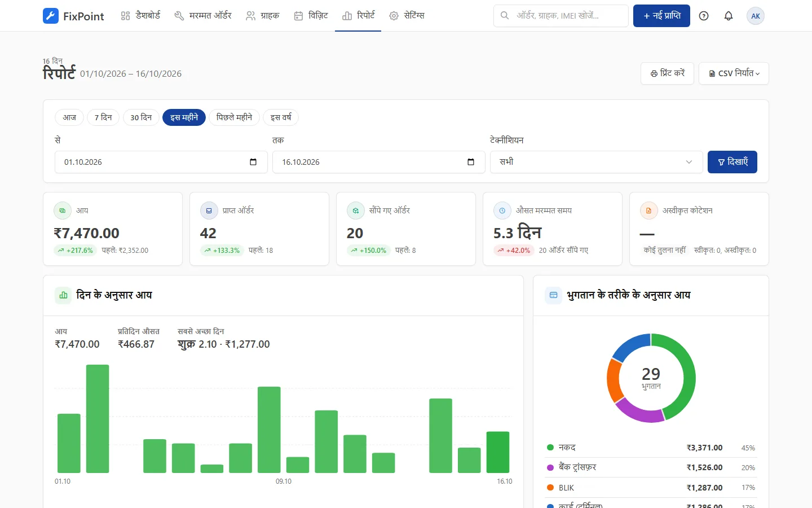Open the टेक्नीशियन dropdown showing सभी
The width and height of the screenshot is (812, 508).
pyautogui.click(x=597, y=162)
